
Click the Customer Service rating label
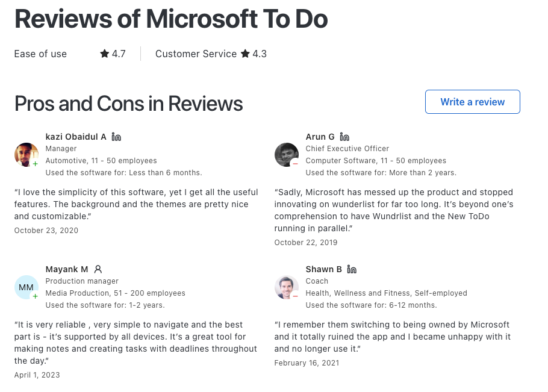point(196,54)
